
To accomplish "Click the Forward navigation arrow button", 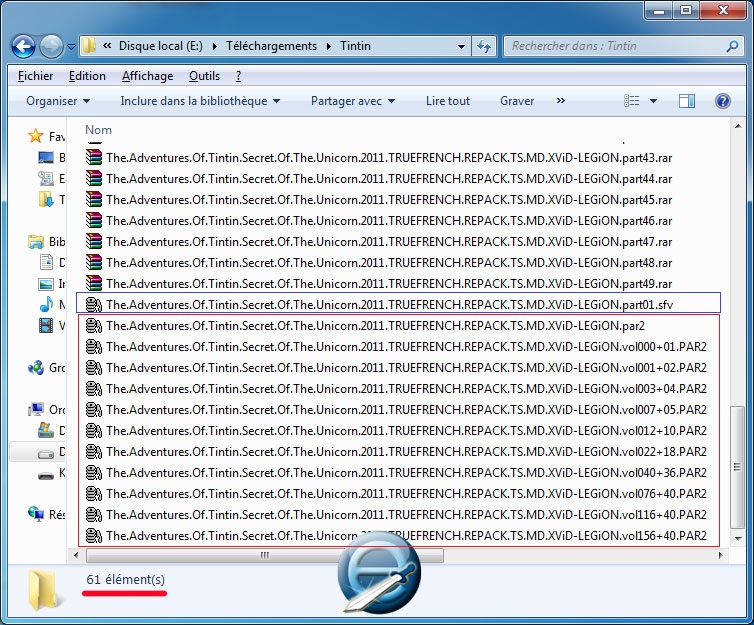I will [x=51, y=47].
